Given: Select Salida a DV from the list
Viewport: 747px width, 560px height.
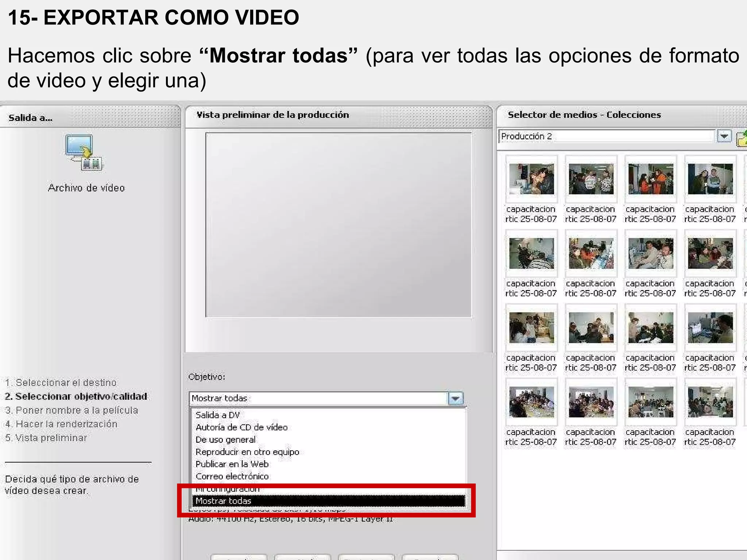Looking at the screenshot, I should click(x=218, y=415).
